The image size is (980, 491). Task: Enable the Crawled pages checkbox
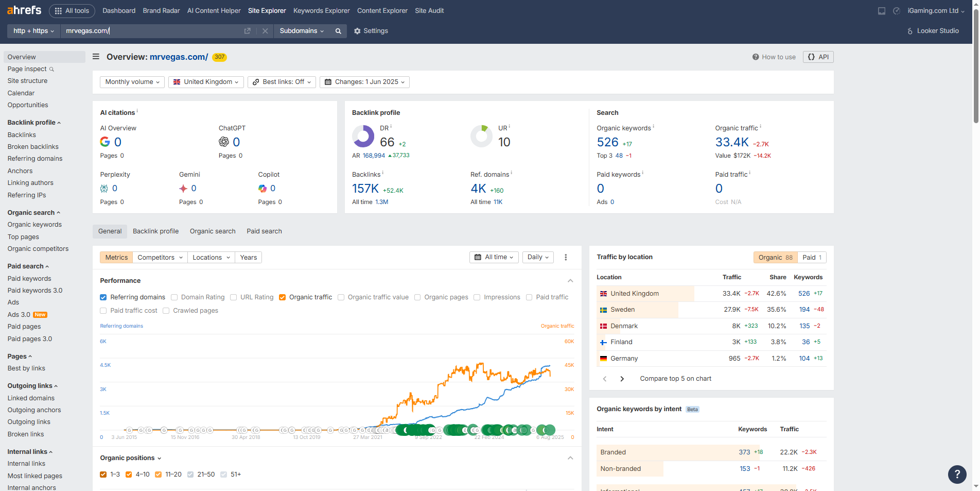click(x=166, y=311)
